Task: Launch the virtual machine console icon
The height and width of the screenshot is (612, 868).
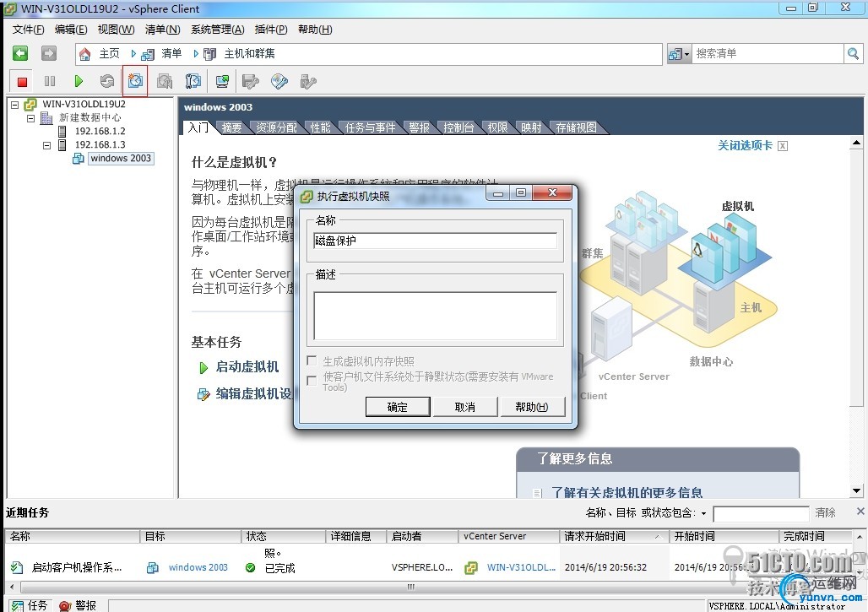Action: [223, 81]
